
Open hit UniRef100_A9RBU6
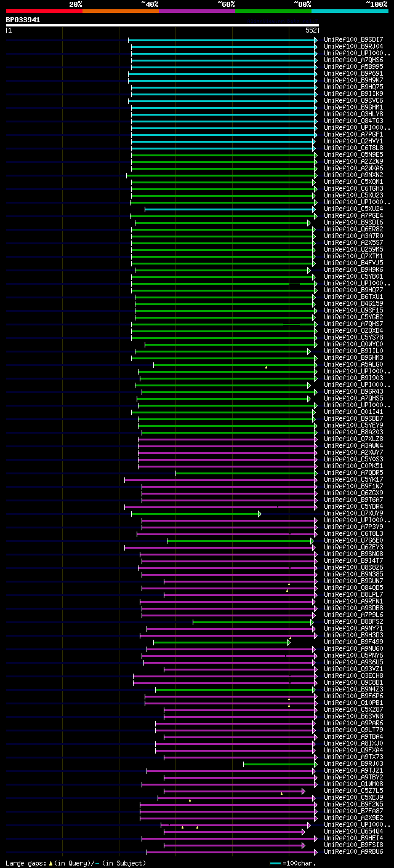[353, 851]
